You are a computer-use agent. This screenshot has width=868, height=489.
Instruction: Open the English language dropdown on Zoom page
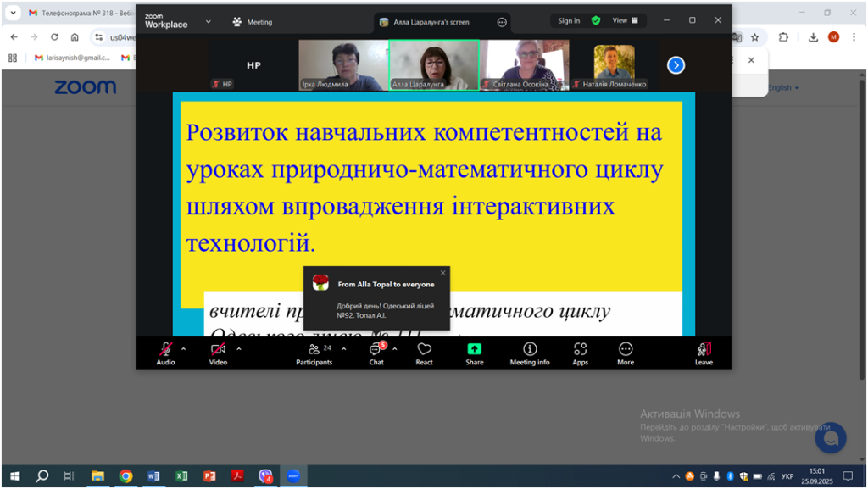[x=783, y=87]
